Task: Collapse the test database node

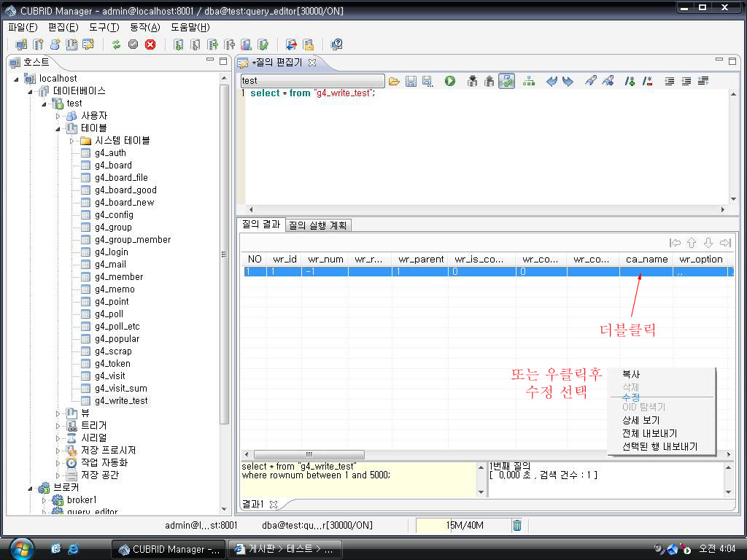Action: coord(44,104)
